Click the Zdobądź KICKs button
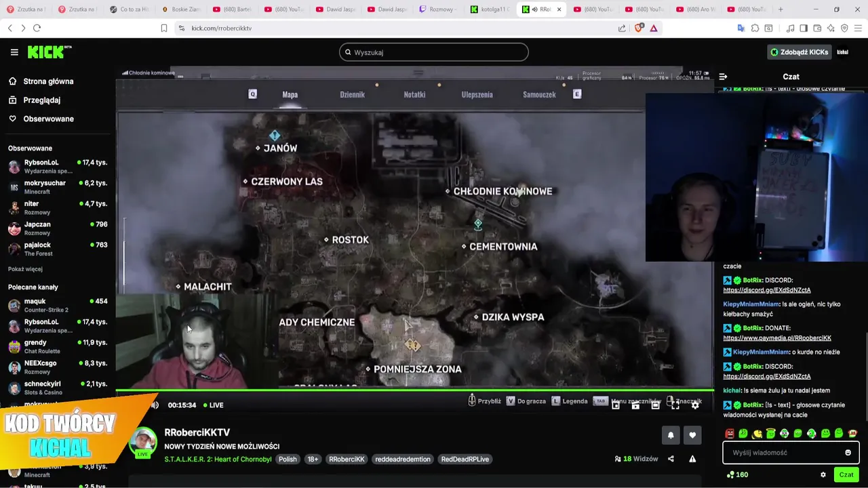The height and width of the screenshot is (488, 868). click(x=799, y=52)
